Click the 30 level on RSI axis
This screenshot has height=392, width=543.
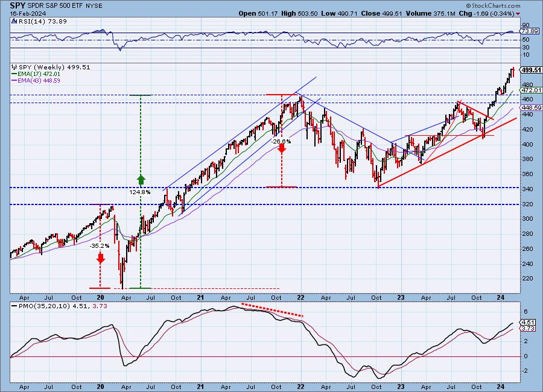coord(526,48)
